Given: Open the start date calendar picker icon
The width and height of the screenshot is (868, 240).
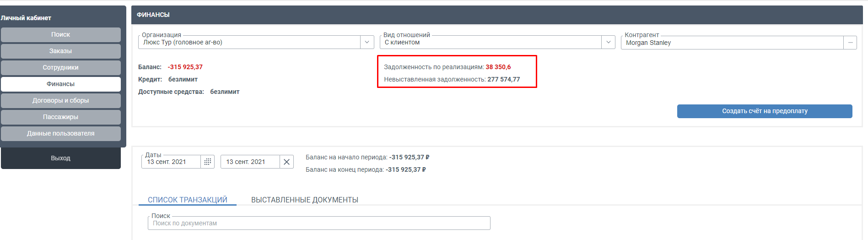Looking at the screenshot, I should coord(207,162).
